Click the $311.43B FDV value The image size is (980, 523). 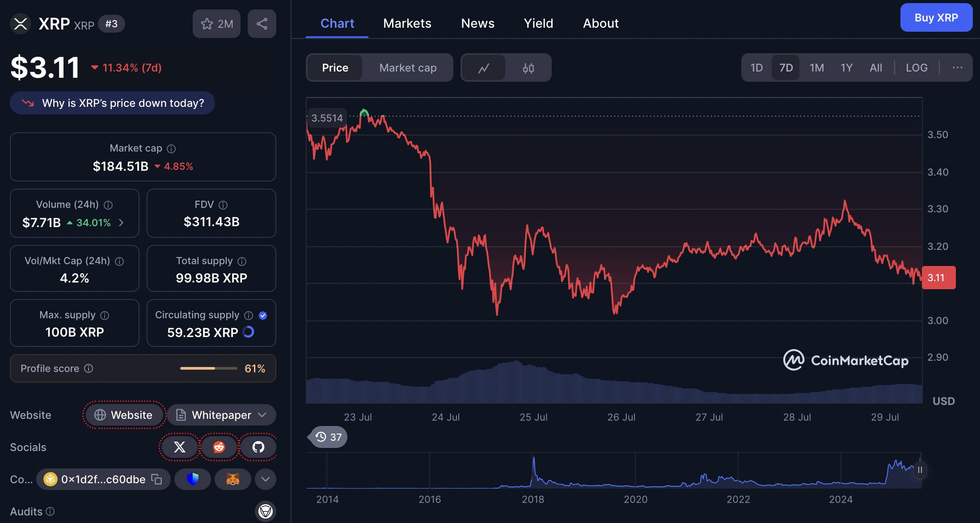point(211,222)
